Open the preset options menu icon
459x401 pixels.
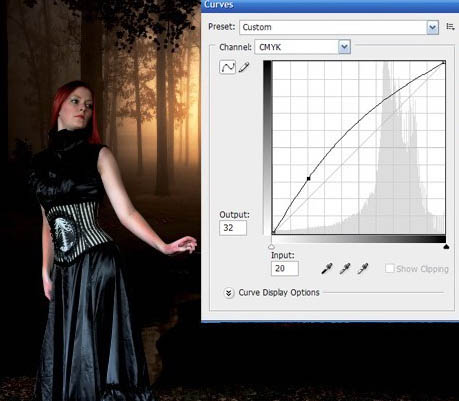click(x=450, y=27)
